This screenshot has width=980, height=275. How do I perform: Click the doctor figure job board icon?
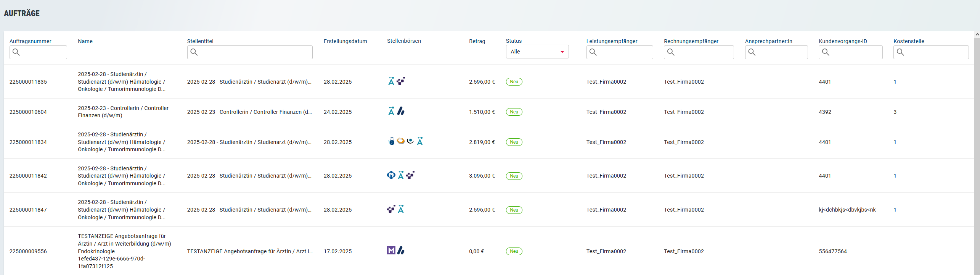click(391, 142)
